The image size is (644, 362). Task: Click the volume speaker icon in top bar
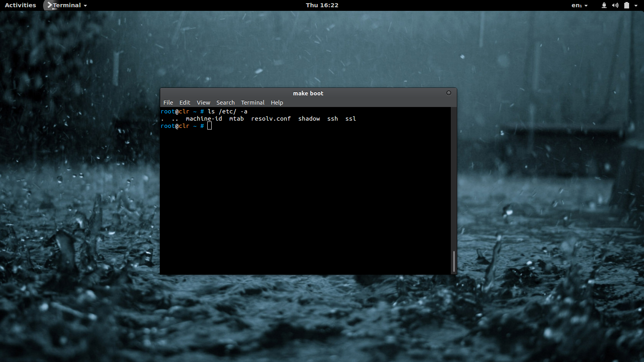pos(615,5)
